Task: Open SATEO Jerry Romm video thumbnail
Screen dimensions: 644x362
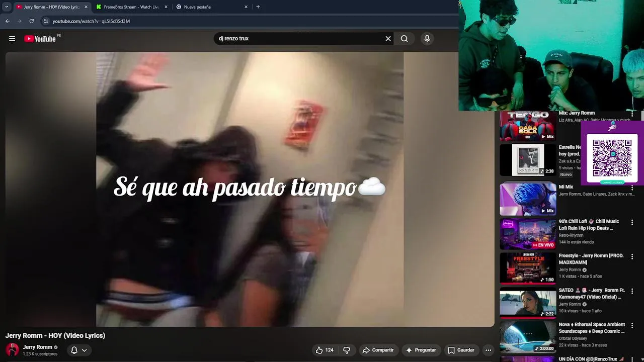Action: [528, 302]
